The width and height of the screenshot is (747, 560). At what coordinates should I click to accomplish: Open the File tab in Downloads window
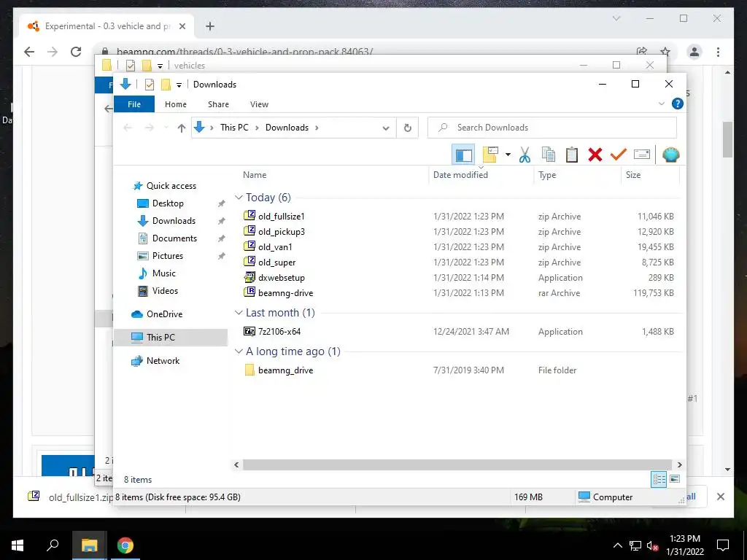tap(134, 104)
